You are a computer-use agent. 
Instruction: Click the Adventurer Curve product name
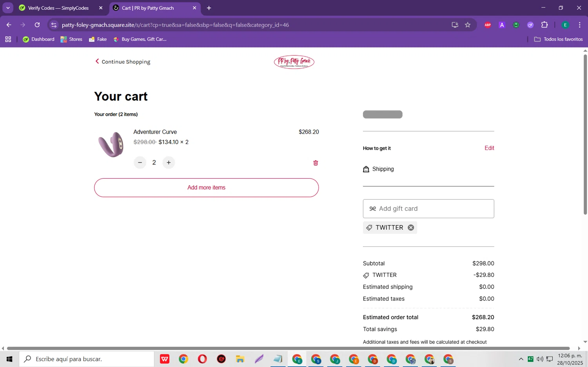(155, 132)
